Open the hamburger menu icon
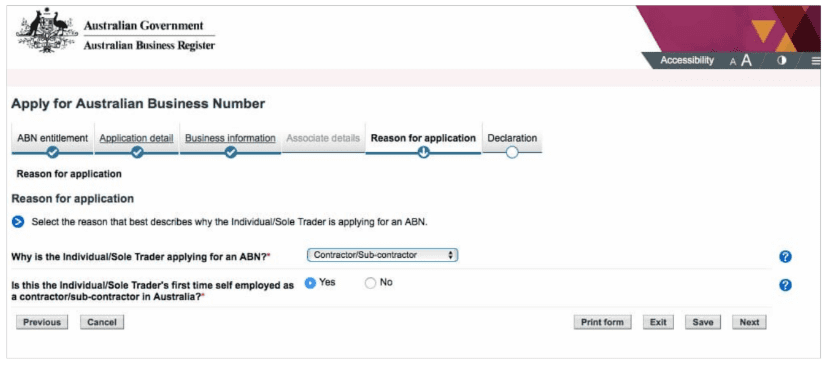The image size is (826, 368). tap(815, 61)
